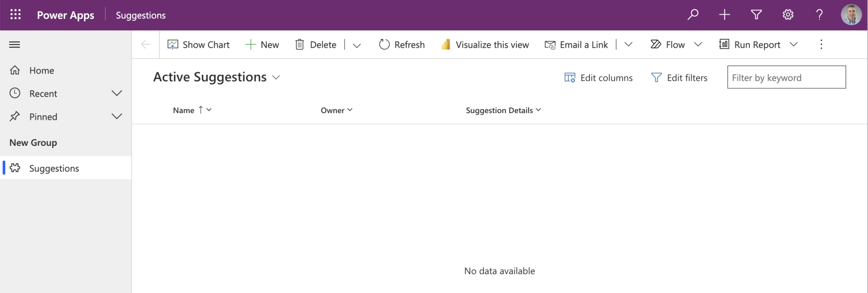This screenshot has width=868, height=293.
Task: Open the advanced find funnel icon
Action: pos(756,15)
